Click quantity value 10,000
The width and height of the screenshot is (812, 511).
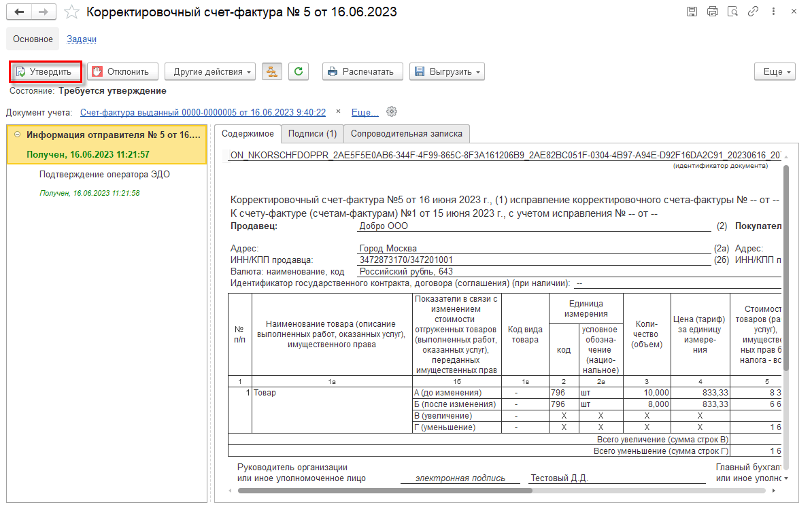click(656, 393)
